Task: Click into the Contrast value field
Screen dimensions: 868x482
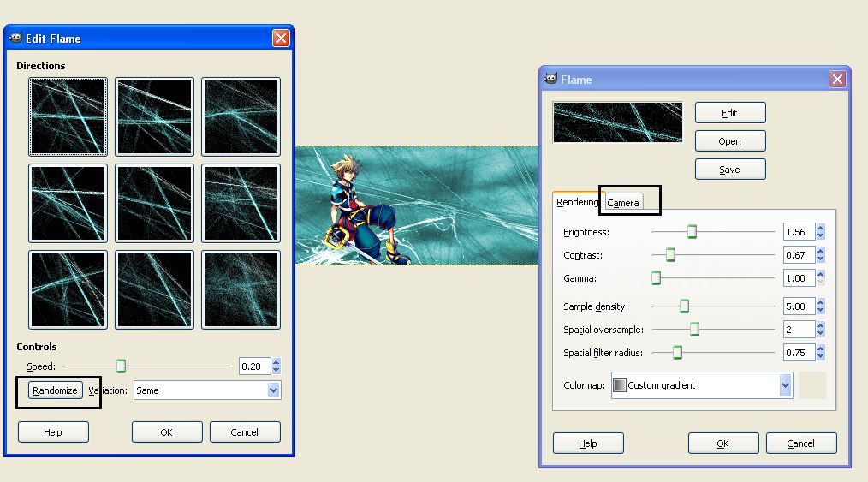Action: (x=798, y=255)
